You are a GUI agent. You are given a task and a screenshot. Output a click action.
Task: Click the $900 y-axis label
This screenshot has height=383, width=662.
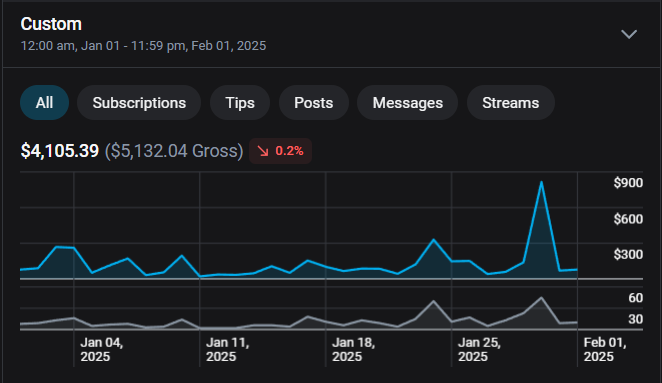click(628, 183)
